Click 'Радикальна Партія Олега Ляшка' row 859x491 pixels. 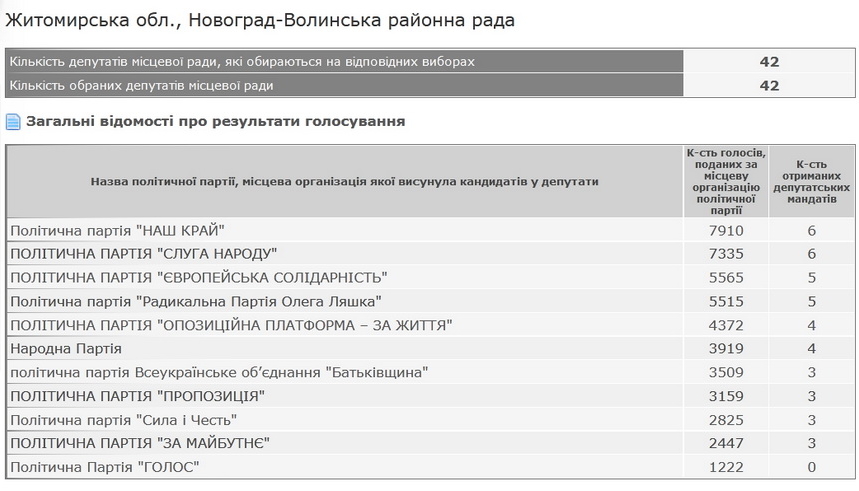click(196, 301)
